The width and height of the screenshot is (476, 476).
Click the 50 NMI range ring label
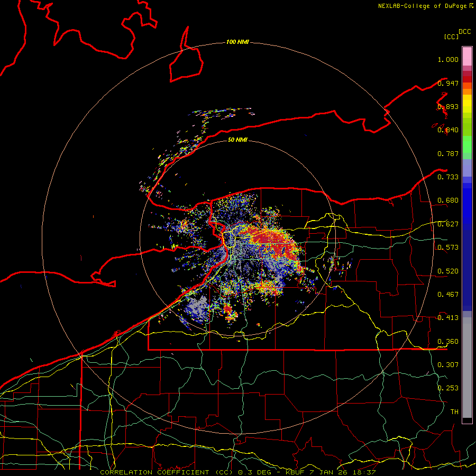(x=237, y=140)
